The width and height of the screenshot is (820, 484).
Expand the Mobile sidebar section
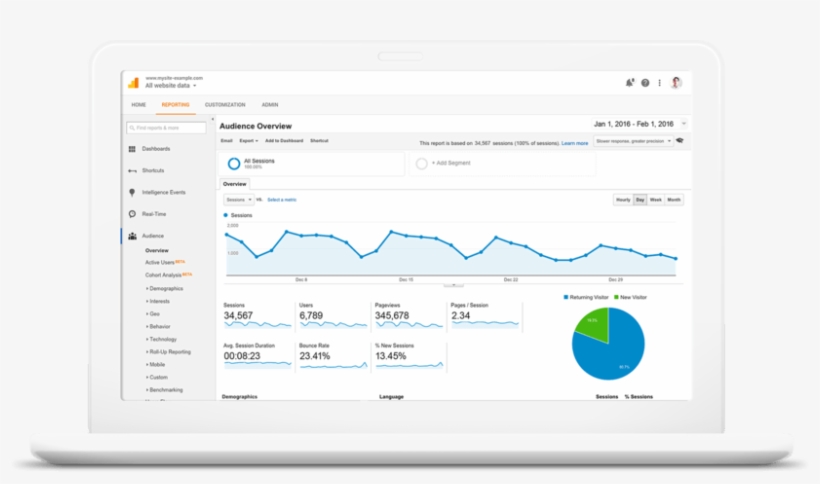155,364
